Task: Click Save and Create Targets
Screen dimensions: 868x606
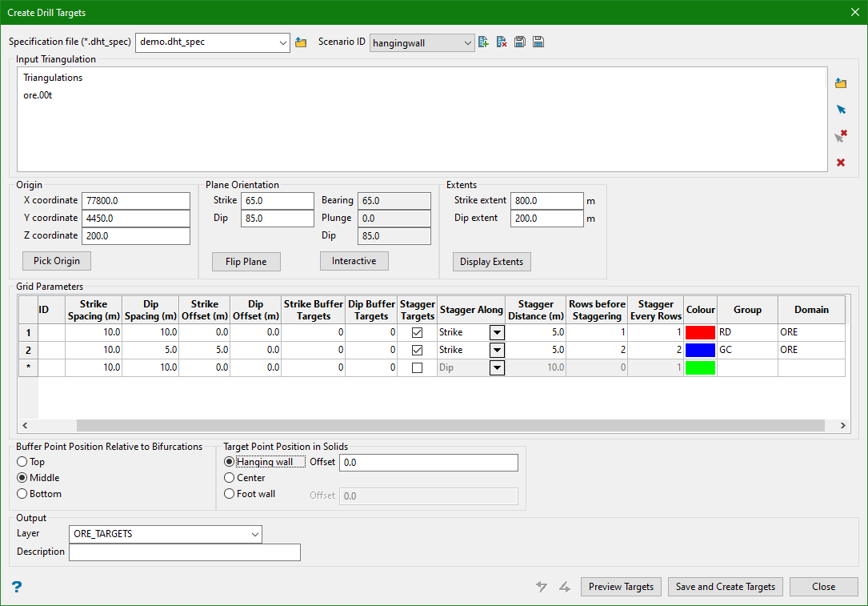Action: pos(725,587)
